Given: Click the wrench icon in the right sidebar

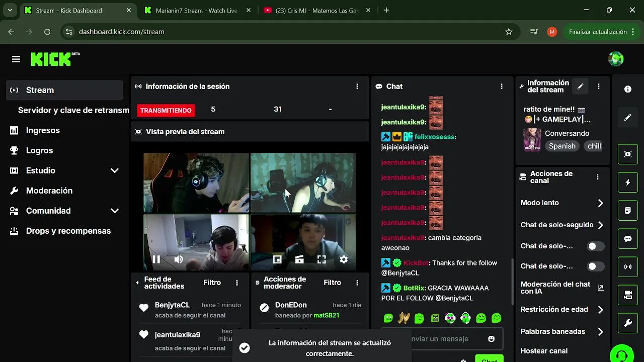Looking at the screenshot, I should (628, 323).
